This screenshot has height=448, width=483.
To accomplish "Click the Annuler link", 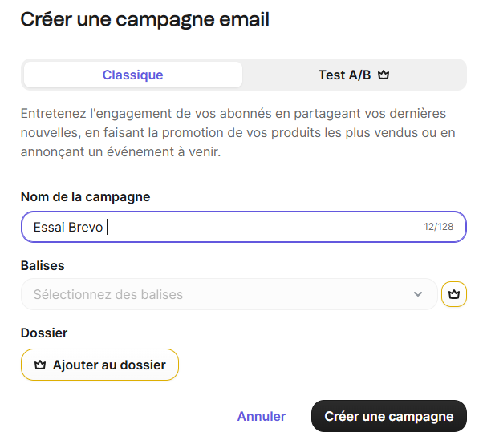I will pyautogui.click(x=261, y=416).
